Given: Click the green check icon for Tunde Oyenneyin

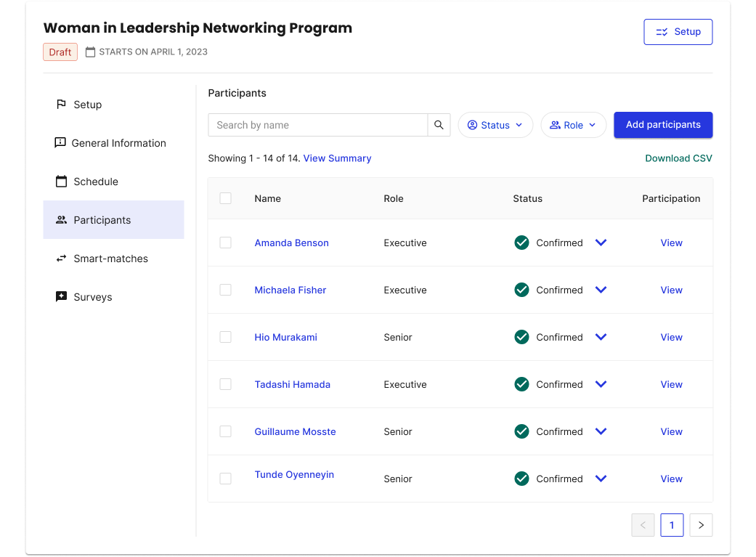Looking at the screenshot, I should point(521,479).
